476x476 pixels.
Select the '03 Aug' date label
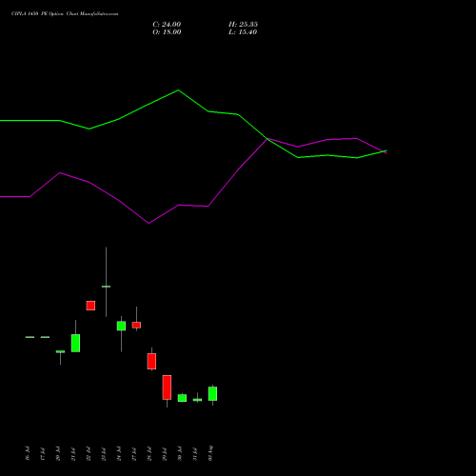(210, 453)
